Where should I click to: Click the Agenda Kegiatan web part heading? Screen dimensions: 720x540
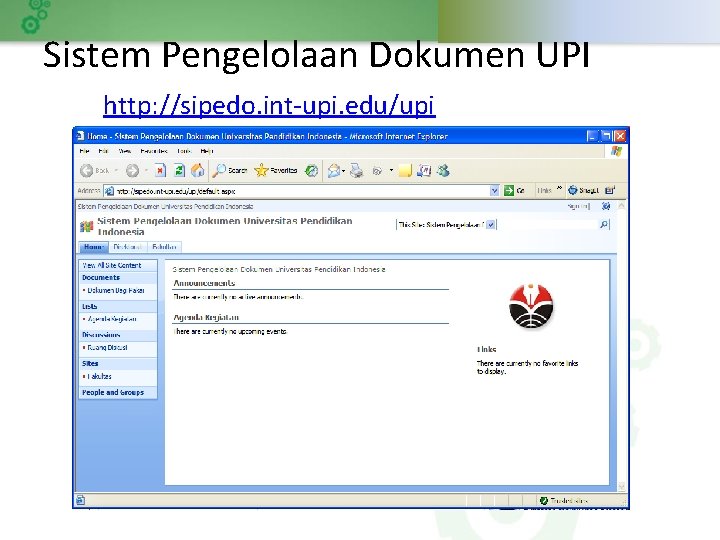point(206,317)
